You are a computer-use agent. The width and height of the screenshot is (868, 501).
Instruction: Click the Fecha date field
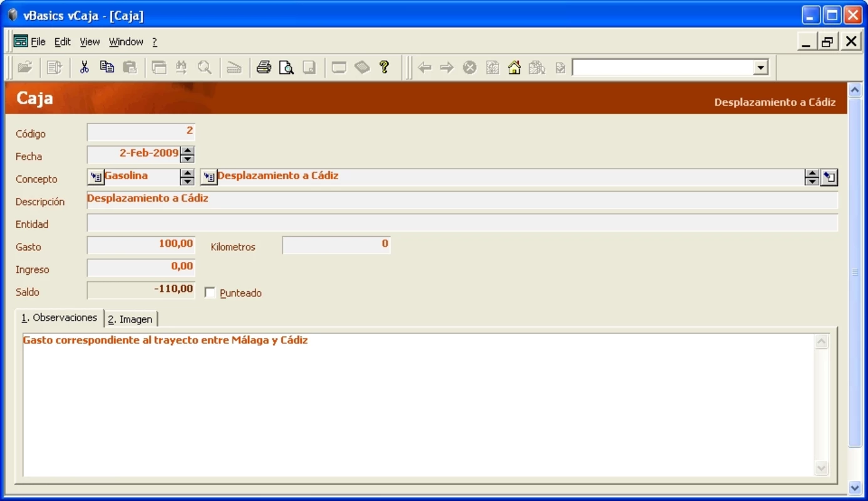(133, 154)
